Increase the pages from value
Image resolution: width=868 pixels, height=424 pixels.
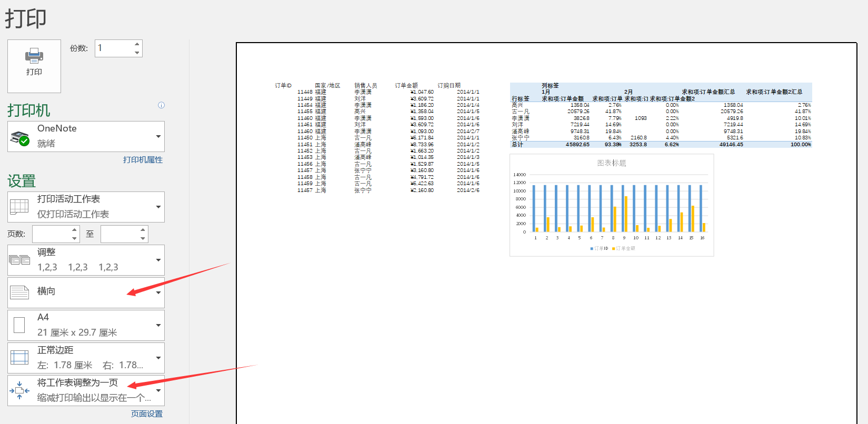[75, 230]
